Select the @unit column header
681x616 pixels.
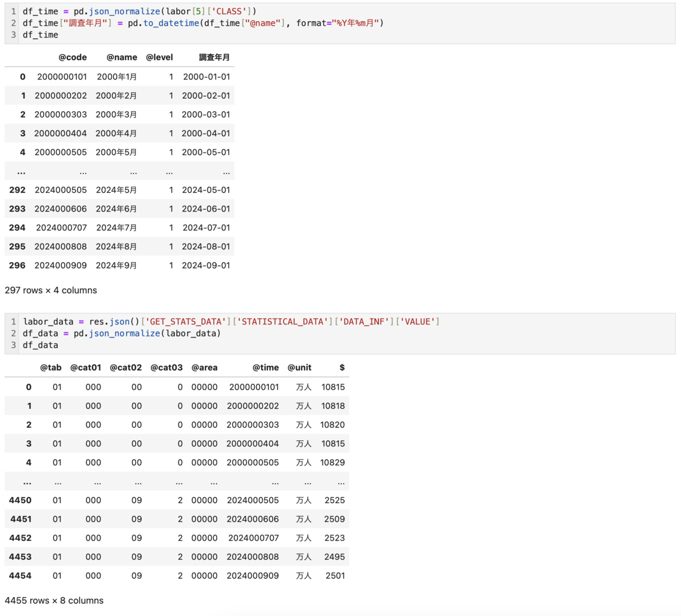(x=300, y=368)
